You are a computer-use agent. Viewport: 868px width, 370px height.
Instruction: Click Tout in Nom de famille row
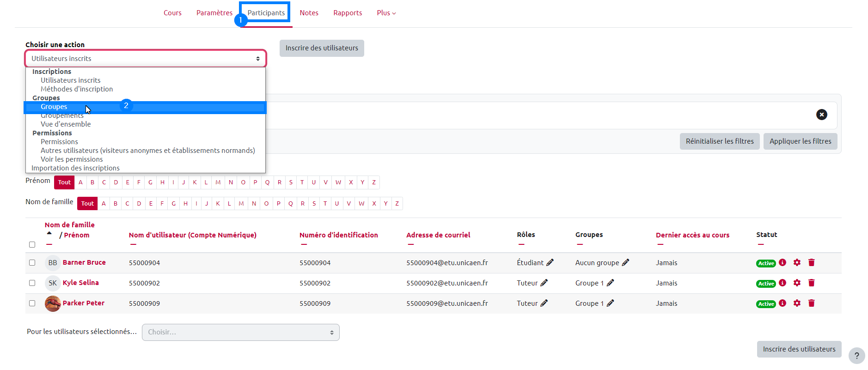tap(87, 204)
